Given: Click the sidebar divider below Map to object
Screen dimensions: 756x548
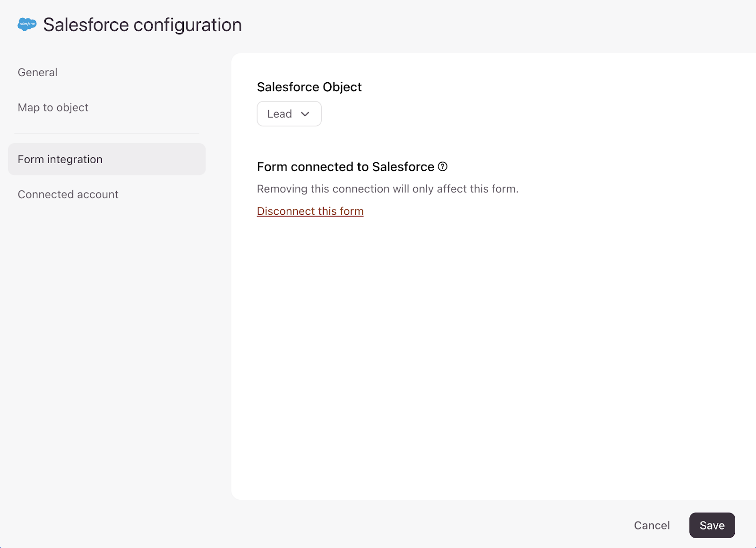Looking at the screenshot, I should pyautogui.click(x=107, y=133).
